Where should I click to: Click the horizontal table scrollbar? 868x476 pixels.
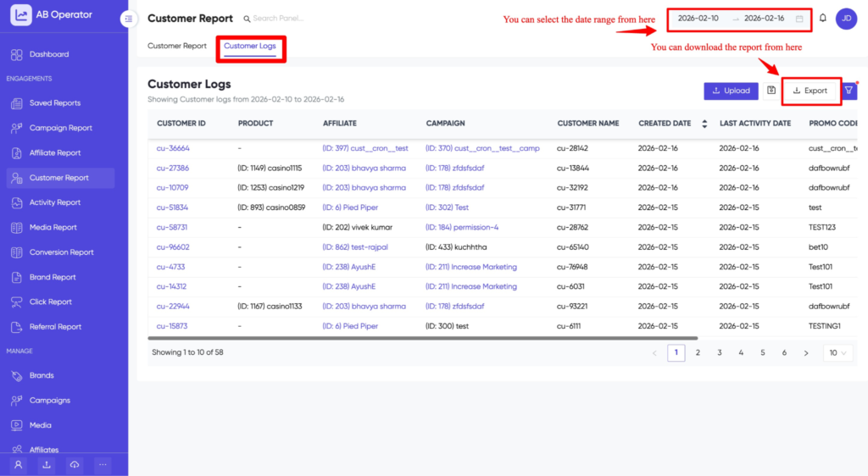click(x=423, y=338)
